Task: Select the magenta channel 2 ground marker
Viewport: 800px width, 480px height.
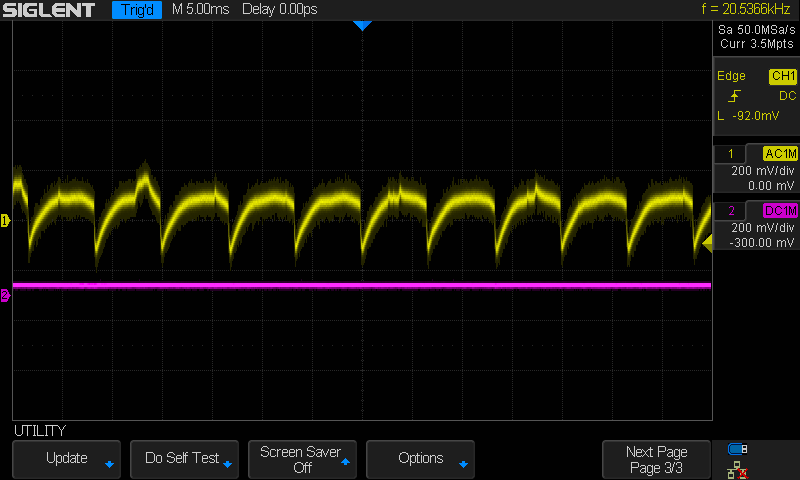Action: [x=5, y=295]
